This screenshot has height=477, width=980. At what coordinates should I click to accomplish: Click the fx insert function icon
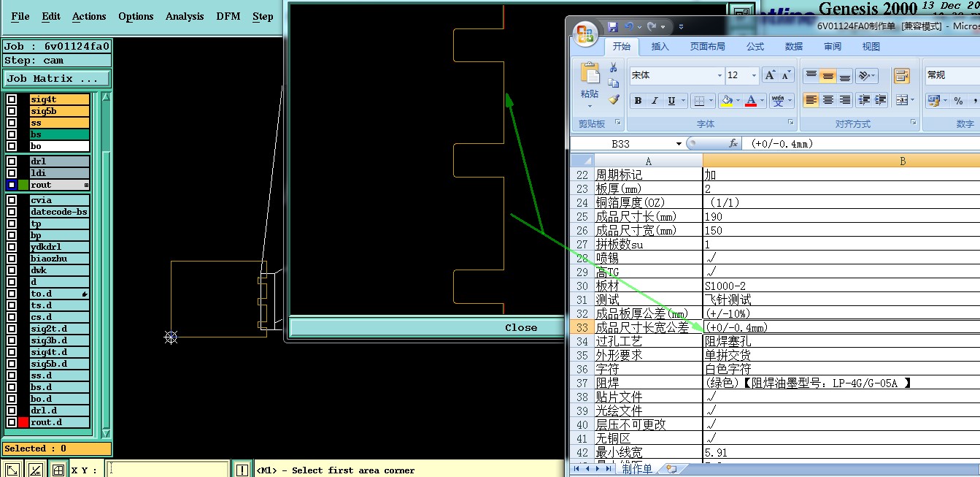(733, 144)
